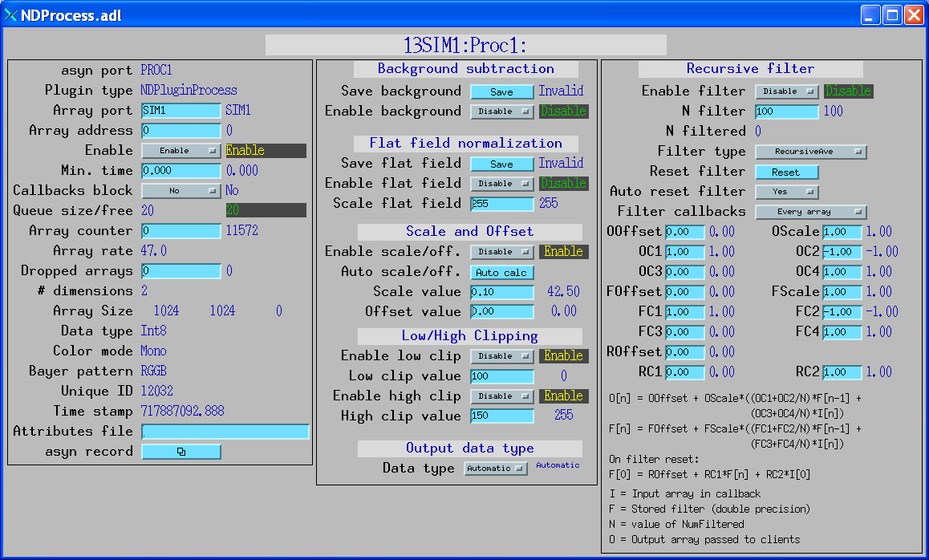Expand the Filter type RecursiveAve dropdown
Image resolution: width=929 pixels, height=560 pixels.
pos(810,152)
